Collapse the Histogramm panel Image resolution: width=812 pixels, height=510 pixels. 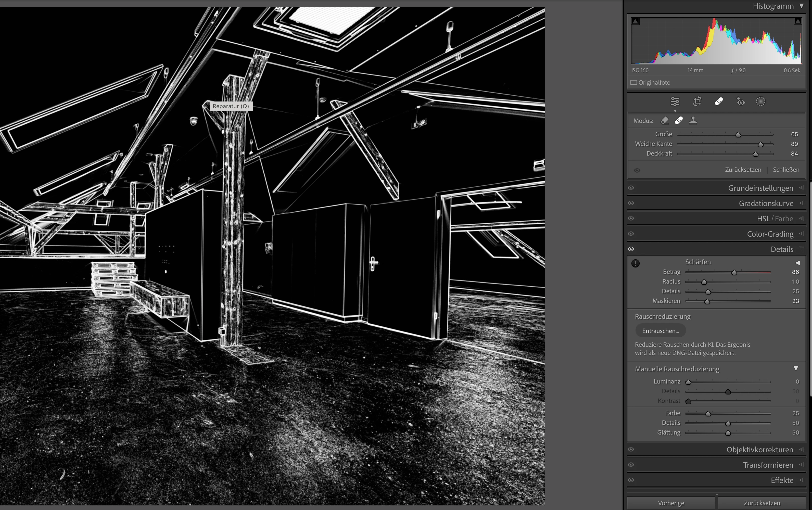click(x=802, y=6)
